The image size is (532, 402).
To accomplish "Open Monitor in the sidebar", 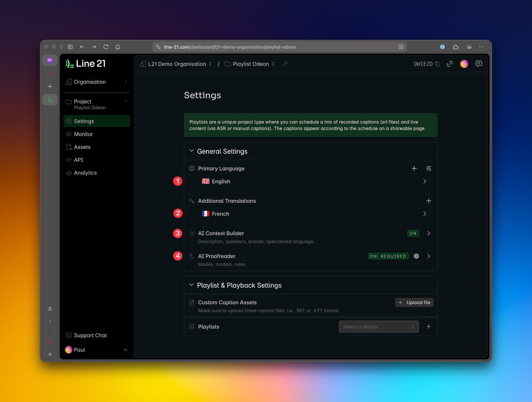I will click(83, 134).
